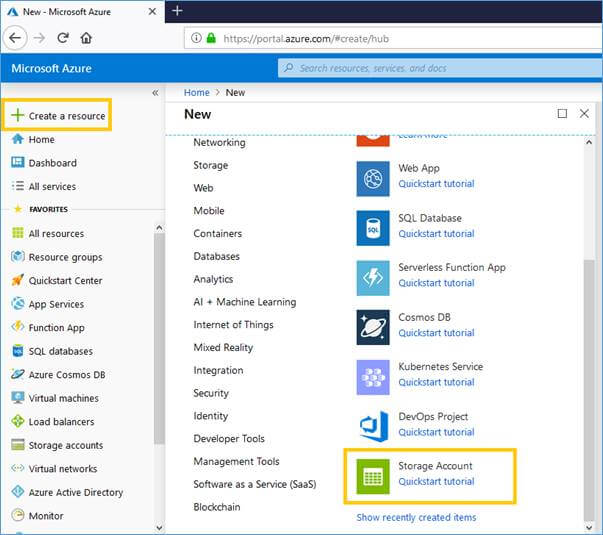This screenshot has width=603, height=535.
Task: Open Storage accounts favorite
Action: [x=57, y=445]
